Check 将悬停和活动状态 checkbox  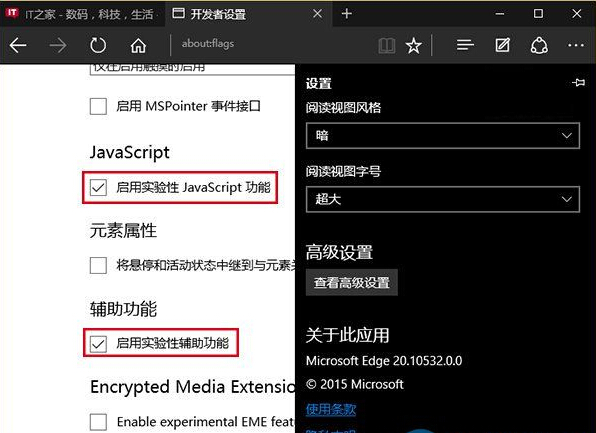(98, 265)
